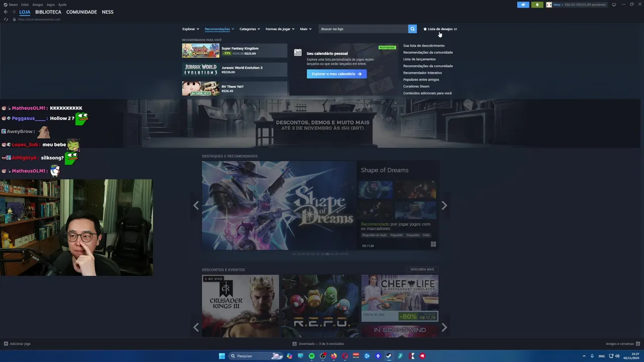
Task: Click the forward navigation arrow
Action: pos(13,12)
